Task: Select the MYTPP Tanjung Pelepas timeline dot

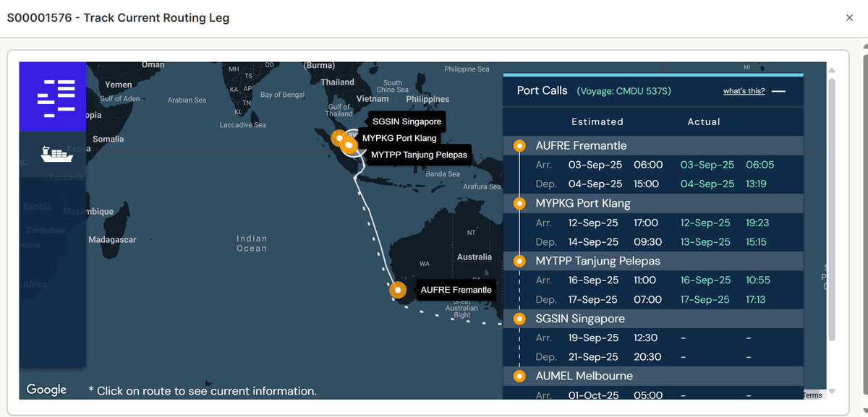Action: (x=519, y=261)
